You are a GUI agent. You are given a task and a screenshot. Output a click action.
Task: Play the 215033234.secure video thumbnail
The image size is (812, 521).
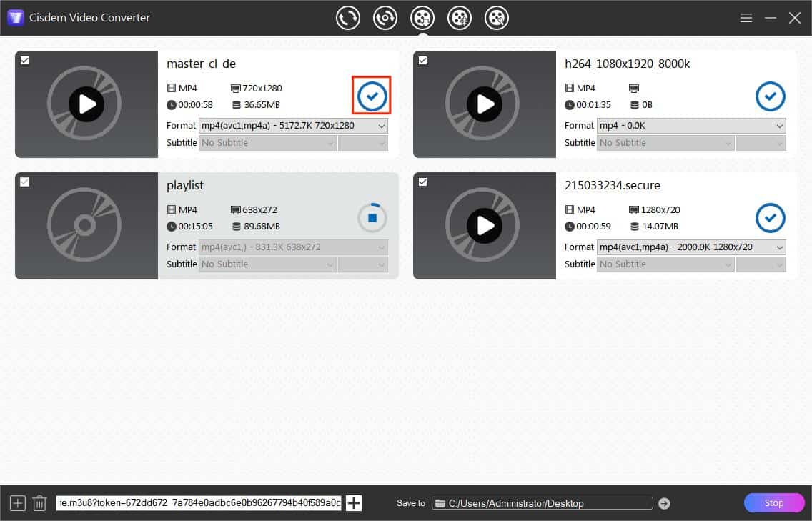tap(485, 225)
